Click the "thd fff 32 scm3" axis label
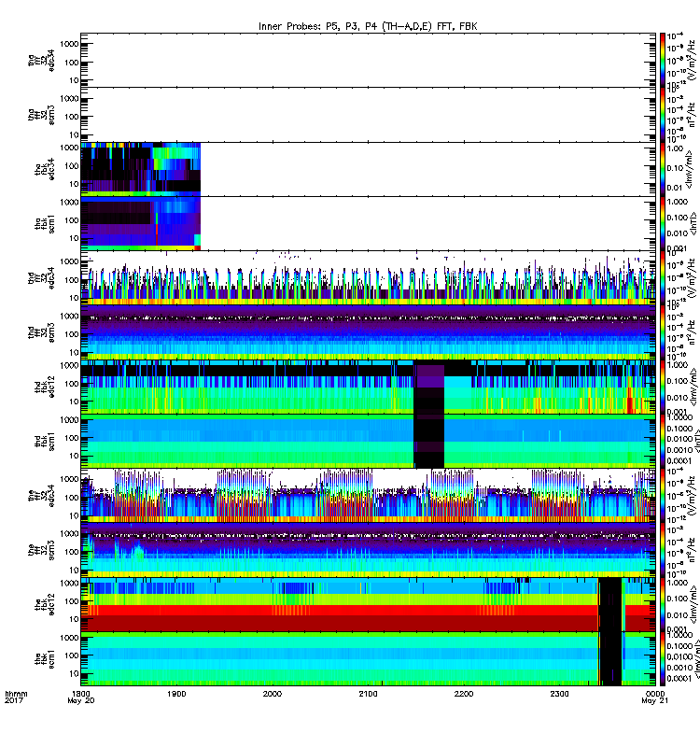The width and height of the screenshot is (700, 747). coord(41,332)
